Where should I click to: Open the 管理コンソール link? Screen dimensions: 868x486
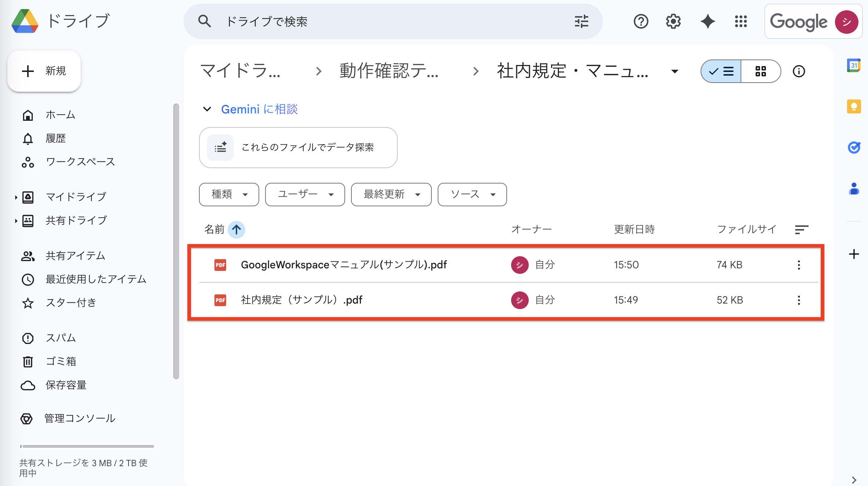coord(79,418)
